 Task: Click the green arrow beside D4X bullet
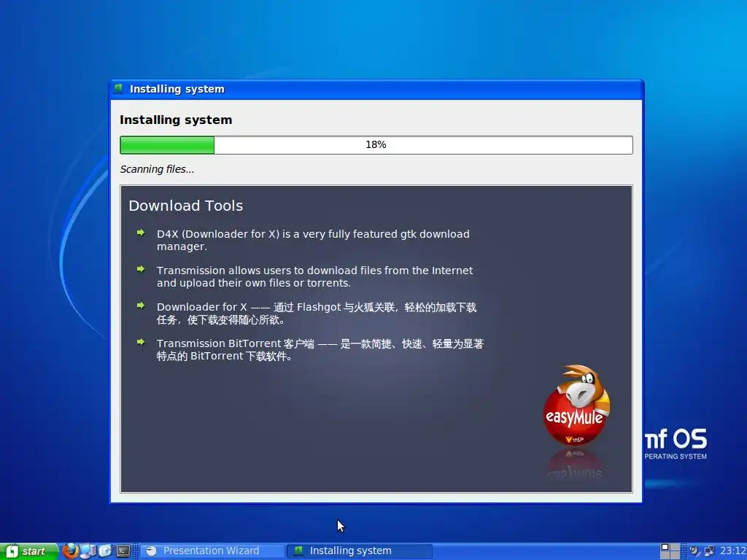(x=141, y=233)
